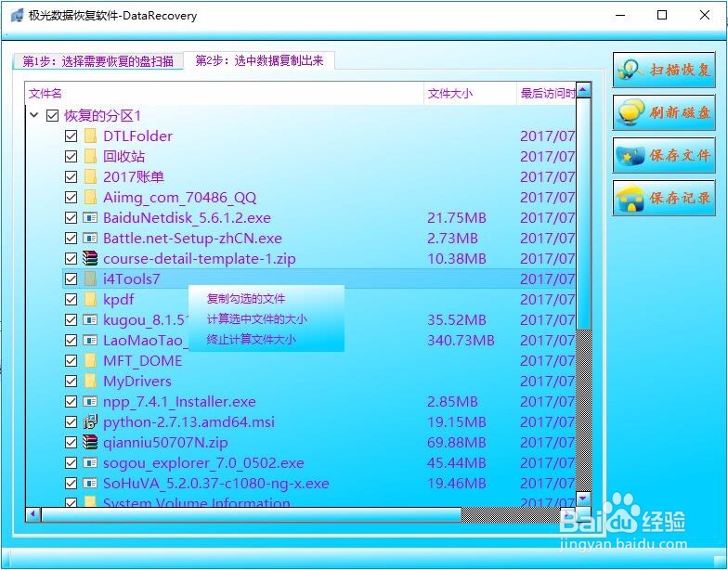Click the BaiduNetdisk exe file icon

coord(90,217)
